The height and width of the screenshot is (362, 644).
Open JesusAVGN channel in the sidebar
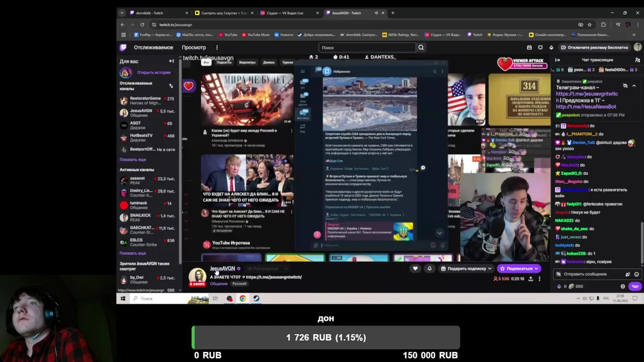coord(147,113)
